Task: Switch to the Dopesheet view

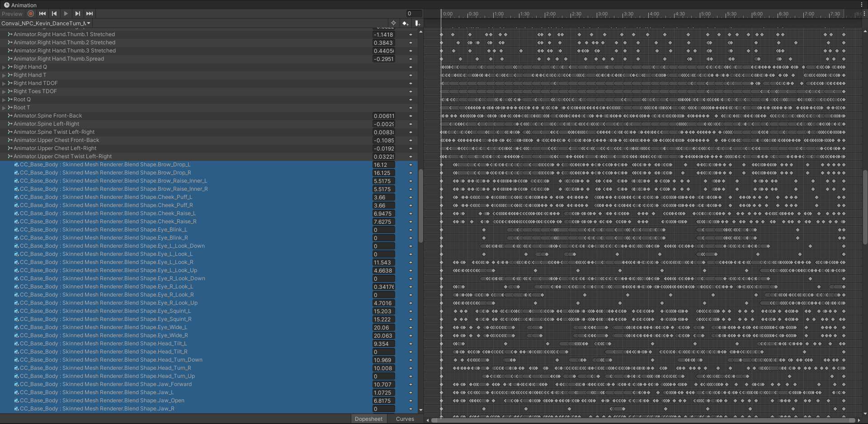Action: tap(368, 419)
